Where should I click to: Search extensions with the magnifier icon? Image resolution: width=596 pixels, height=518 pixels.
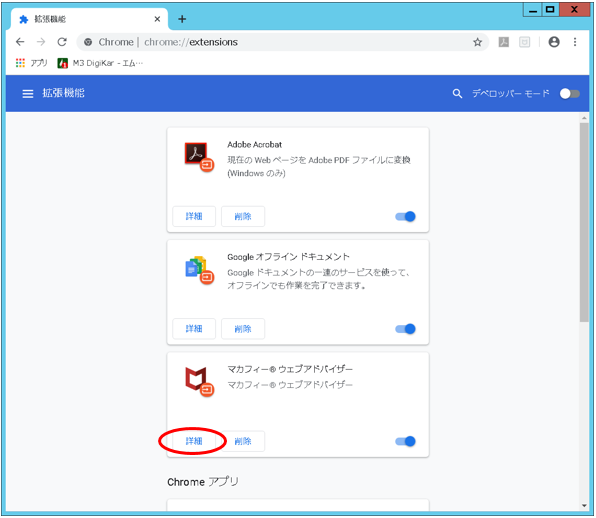tap(457, 93)
